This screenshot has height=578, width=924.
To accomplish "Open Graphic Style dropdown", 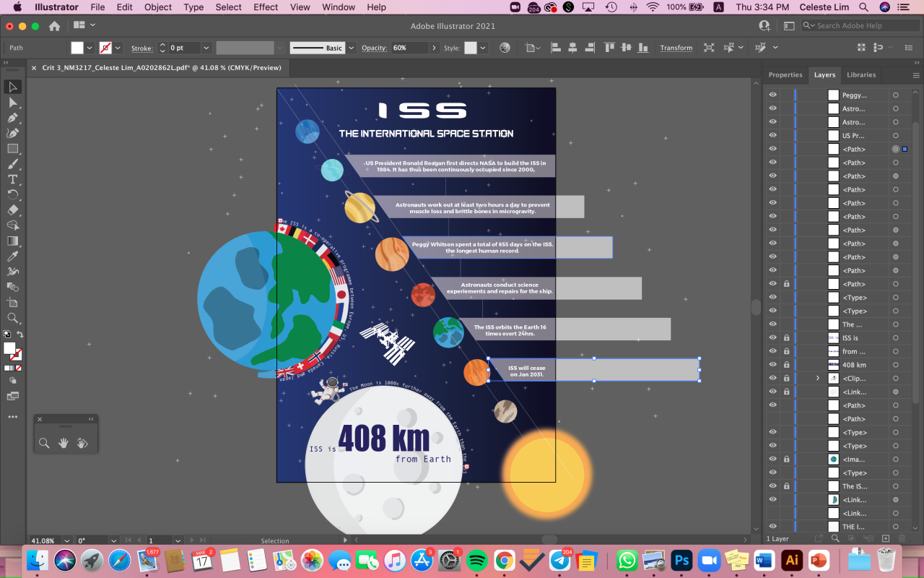I will click(x=482, y=48).
